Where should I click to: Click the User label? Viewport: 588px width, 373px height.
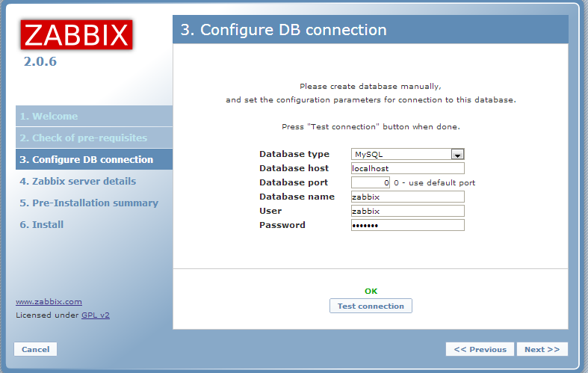pyautogui.click(x=270, y=211)
